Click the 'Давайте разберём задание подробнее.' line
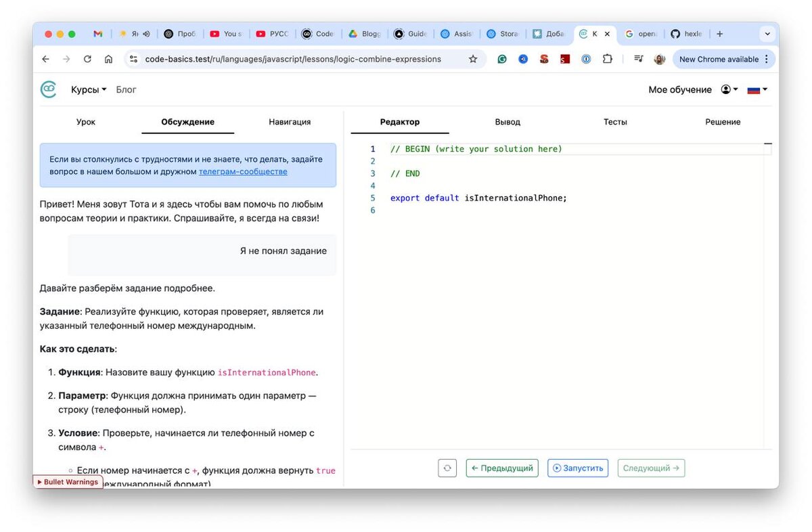The width and height of the screenshot is (812, 532). 127,288
